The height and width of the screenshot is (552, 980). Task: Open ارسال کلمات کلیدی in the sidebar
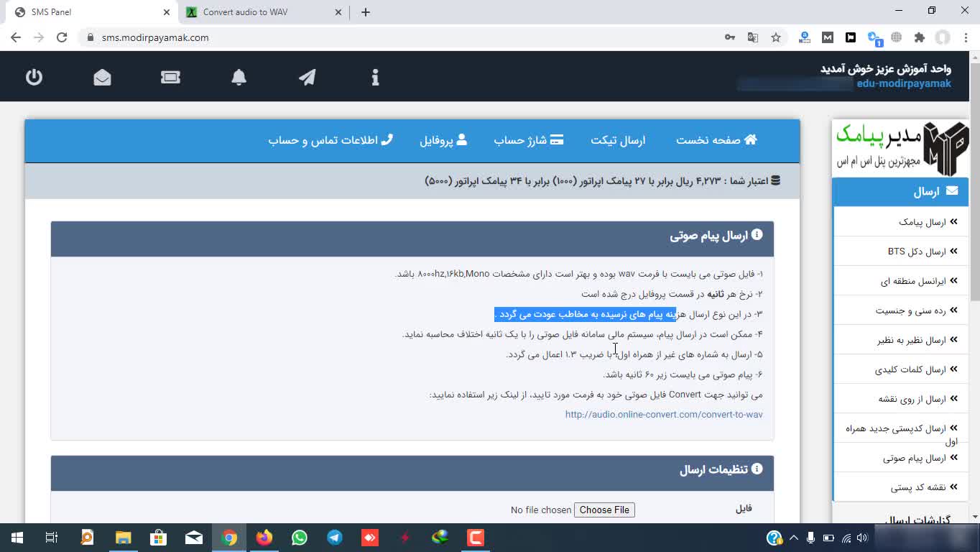(901, 369)
